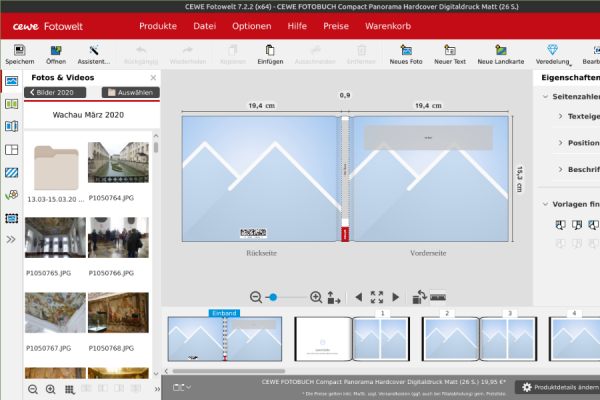Go to next page with arrow
This screenshot has height=400, width=600.
(x=396, y=297)
